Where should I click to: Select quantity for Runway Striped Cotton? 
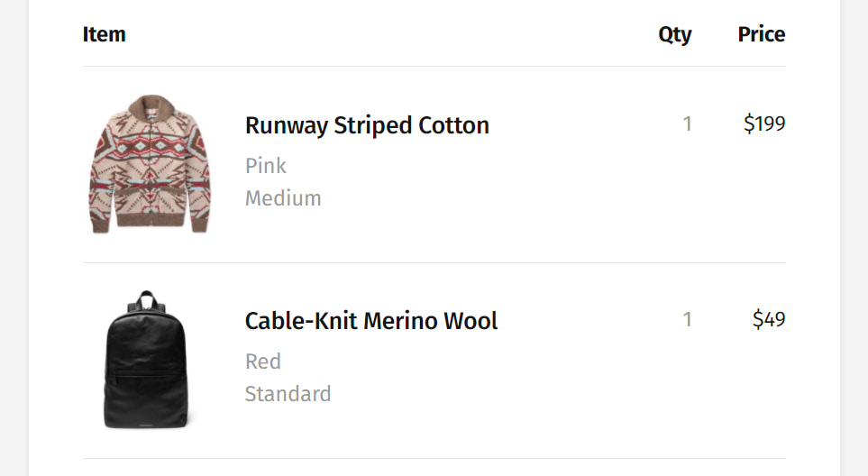[x=688, y=124]
